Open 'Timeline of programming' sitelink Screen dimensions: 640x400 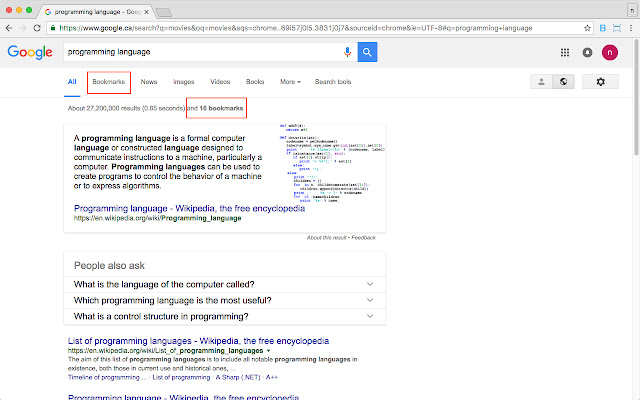pos(107,377)
